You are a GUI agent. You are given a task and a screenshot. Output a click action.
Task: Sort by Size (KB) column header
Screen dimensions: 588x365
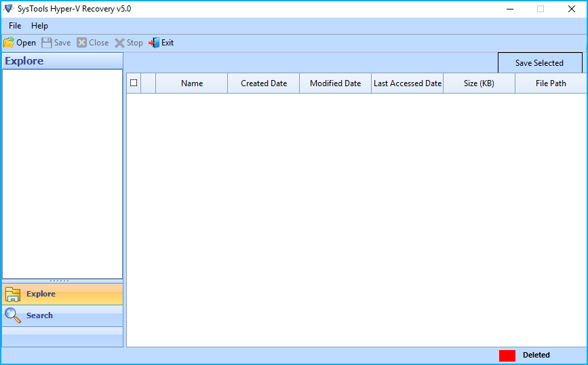(x=479, y=83)
